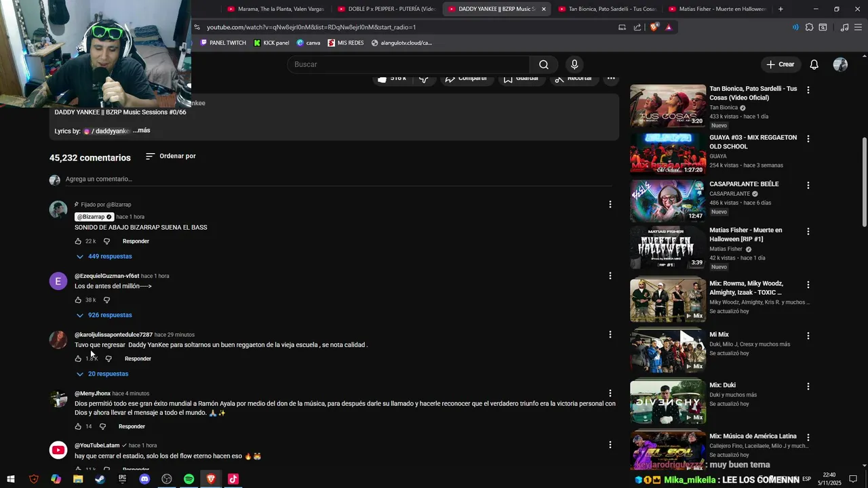The image size is (868, 488).
Task: Open MIS REDES bookmark
Action: [345, 43]
